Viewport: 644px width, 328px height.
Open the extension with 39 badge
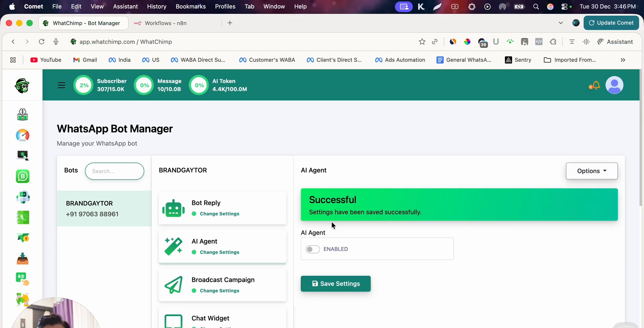(x=482, y=42)
